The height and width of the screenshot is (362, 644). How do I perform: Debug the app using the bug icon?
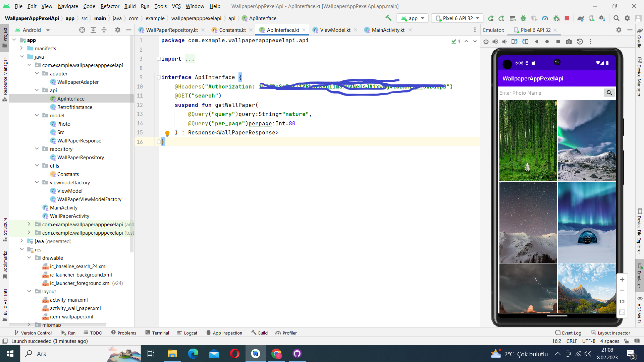[x=524, y=18]
